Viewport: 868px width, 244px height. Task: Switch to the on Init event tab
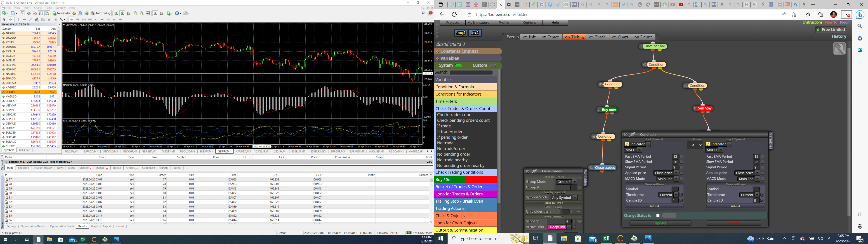(529, 37)
